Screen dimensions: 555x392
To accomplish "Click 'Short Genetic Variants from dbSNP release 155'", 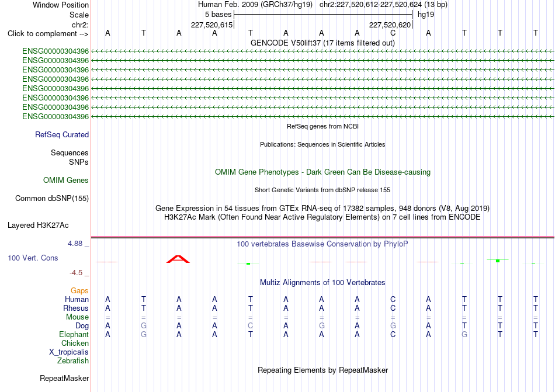I will click(x=322, y=190).
